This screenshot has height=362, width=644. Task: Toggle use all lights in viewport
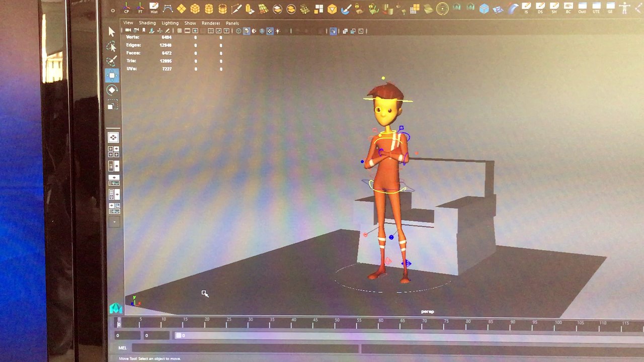[278, 31]
